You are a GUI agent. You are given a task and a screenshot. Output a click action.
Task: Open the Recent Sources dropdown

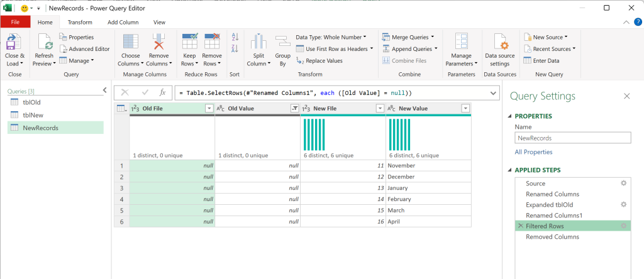pos(574,49)
